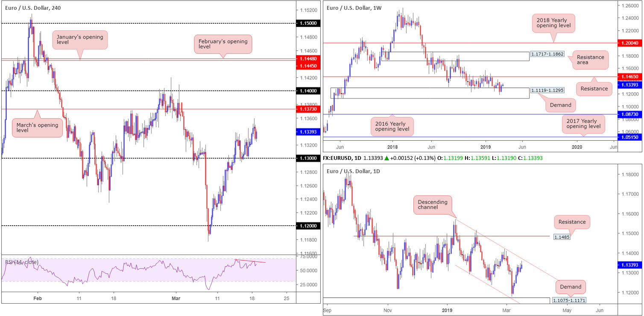Select the "January's opening level" callout

(x=80, y=41)
